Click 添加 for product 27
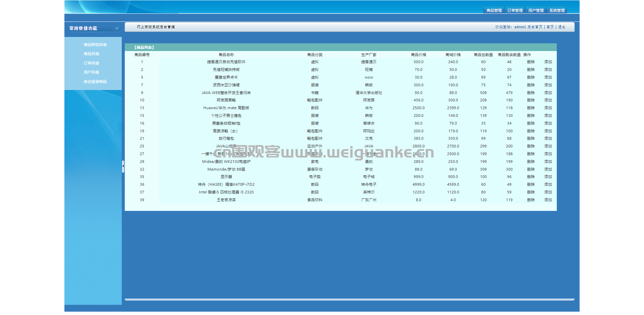The image size is (644, 315). pos(548,154)
